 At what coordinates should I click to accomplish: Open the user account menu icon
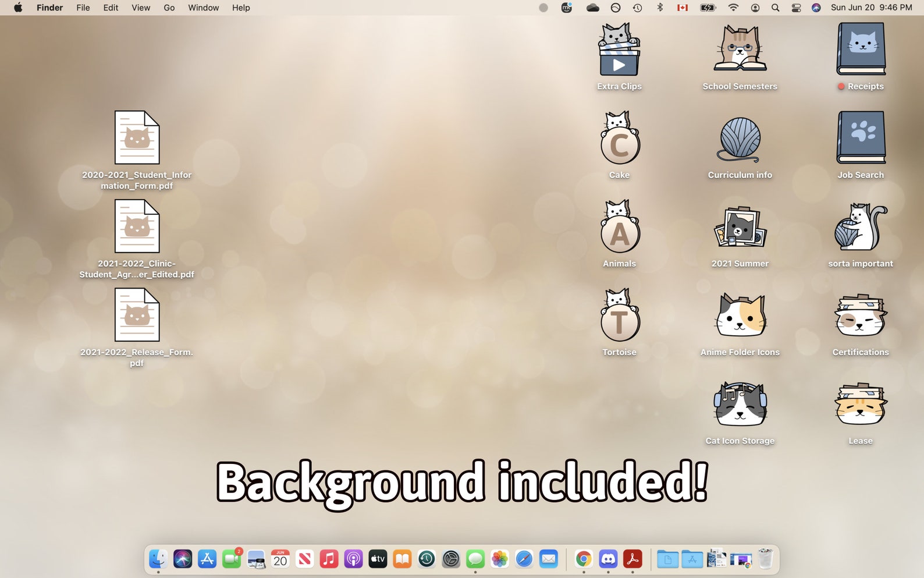coord(755,8)
